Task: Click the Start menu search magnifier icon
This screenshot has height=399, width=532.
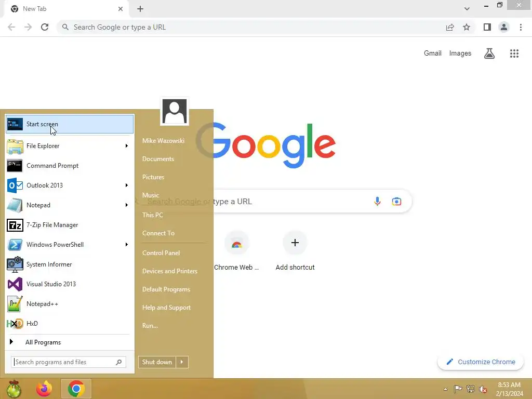Action: [119, 362]
